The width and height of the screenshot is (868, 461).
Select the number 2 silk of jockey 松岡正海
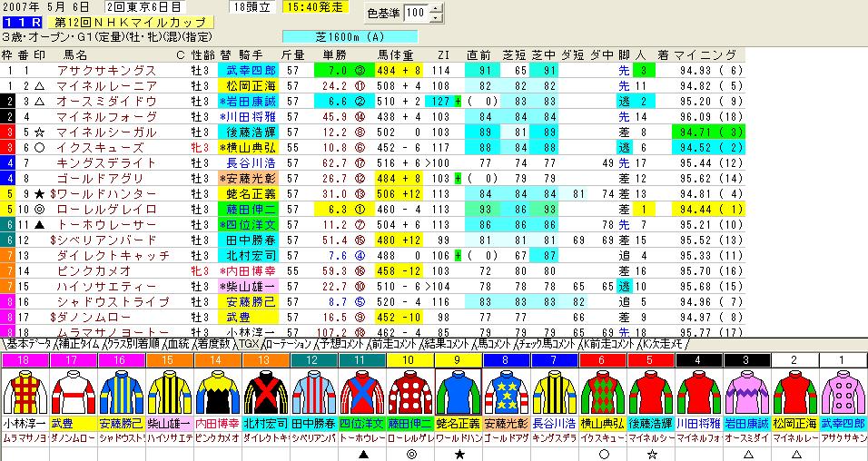(795, 392)
